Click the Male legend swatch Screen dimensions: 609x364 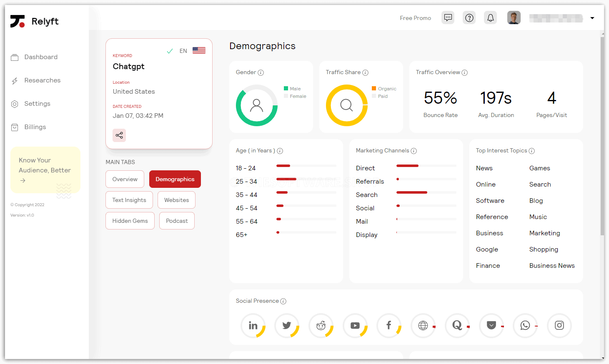point(286,88)
